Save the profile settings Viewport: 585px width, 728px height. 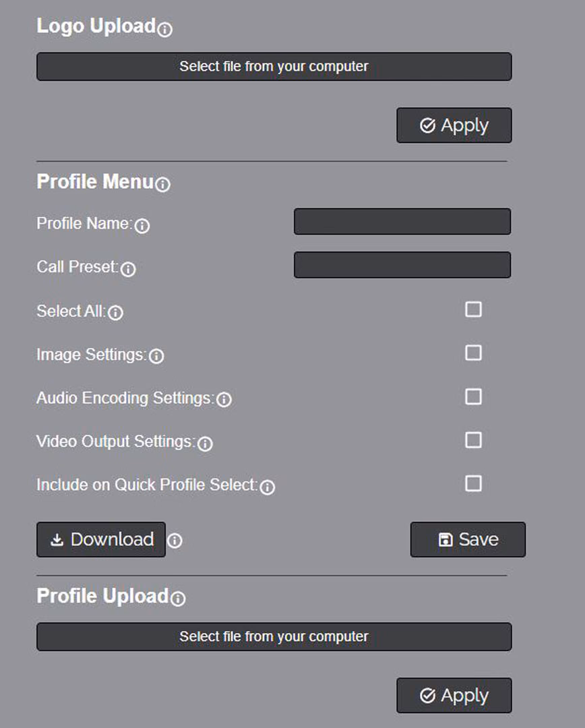[468, 539]
